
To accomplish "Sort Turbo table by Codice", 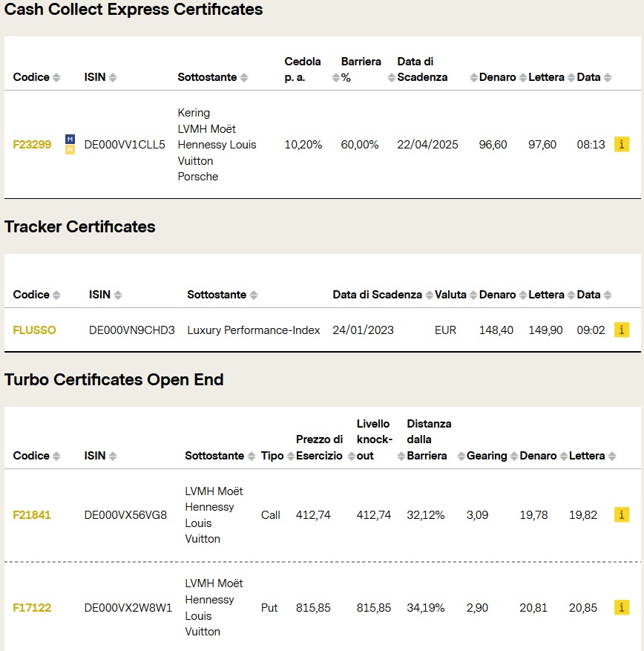I will click(x=56, y=457).
